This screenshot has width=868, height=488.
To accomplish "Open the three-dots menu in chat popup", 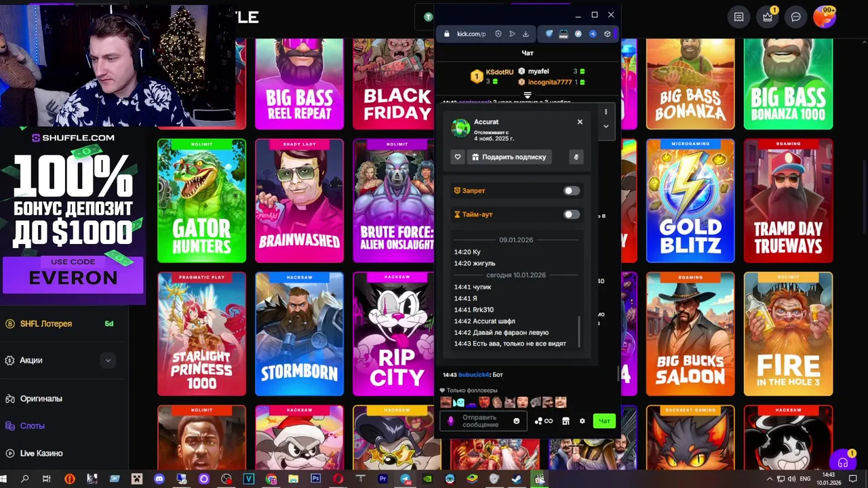I will pos(606,112).
